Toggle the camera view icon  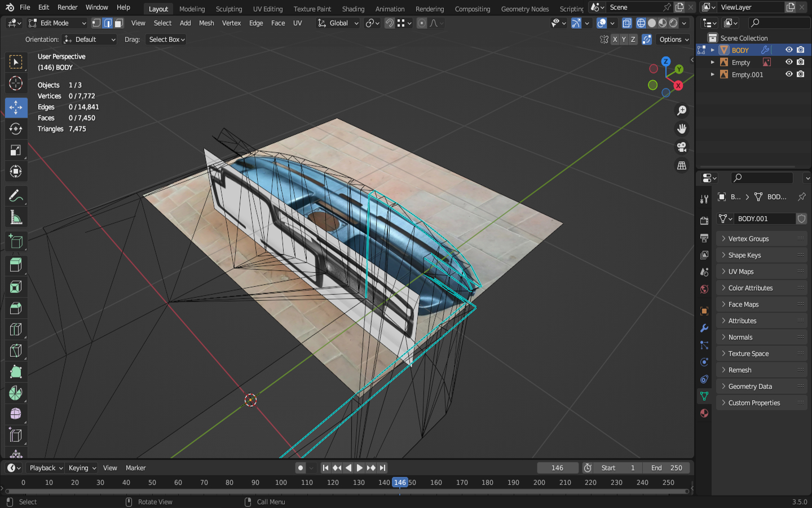[682, 147]
